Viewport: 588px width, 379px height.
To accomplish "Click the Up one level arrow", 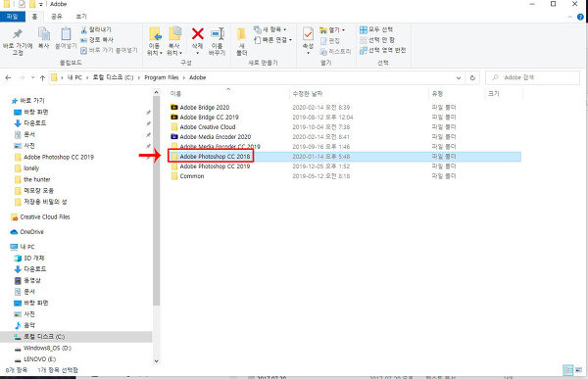I will (42, 77).
